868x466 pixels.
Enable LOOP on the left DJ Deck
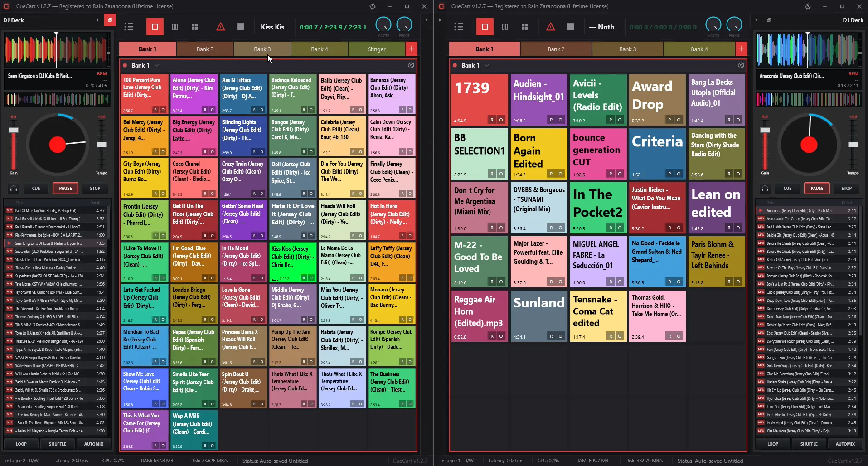coord(21,444)
